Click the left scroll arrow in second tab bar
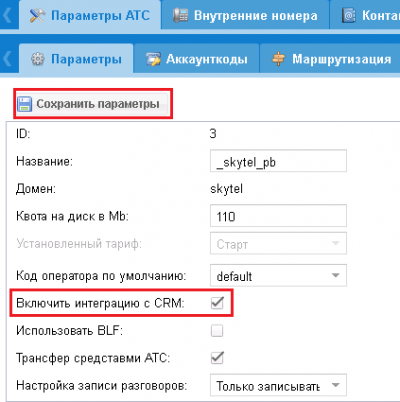400x402 pixels. pos(7,59)
